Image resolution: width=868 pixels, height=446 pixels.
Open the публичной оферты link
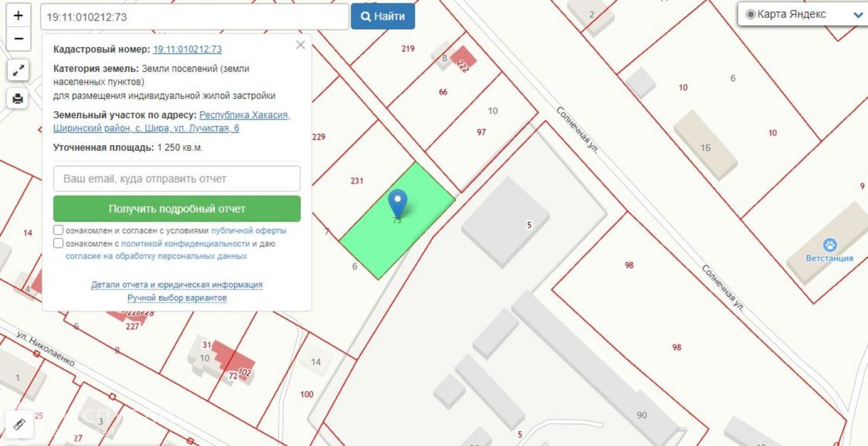coord(248,231)
